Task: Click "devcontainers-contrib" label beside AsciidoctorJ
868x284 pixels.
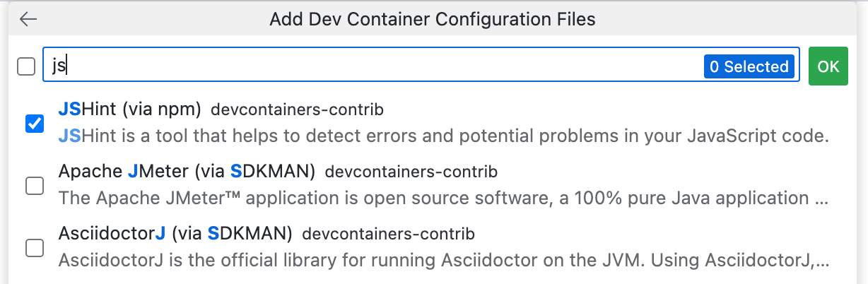Action: [388, 234]
